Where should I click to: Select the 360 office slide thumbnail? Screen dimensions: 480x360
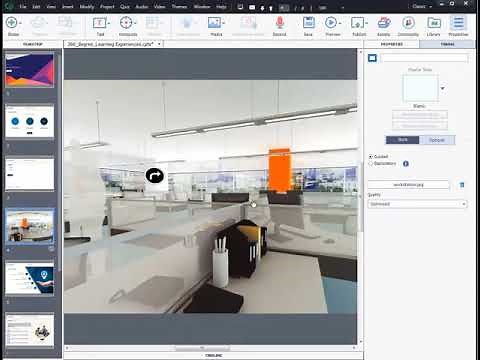point(30,227)
